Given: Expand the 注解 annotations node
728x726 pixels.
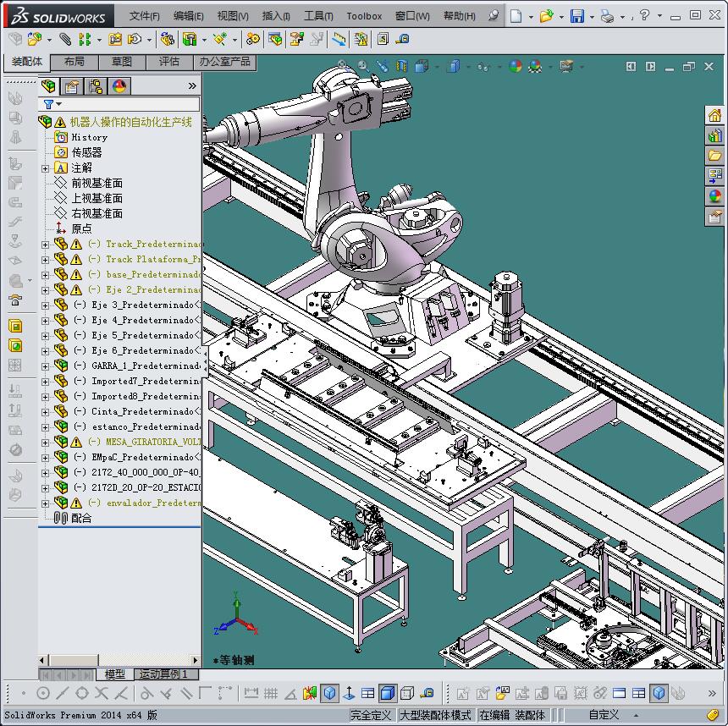Looking at the screenshot, I should coord(45,168).
